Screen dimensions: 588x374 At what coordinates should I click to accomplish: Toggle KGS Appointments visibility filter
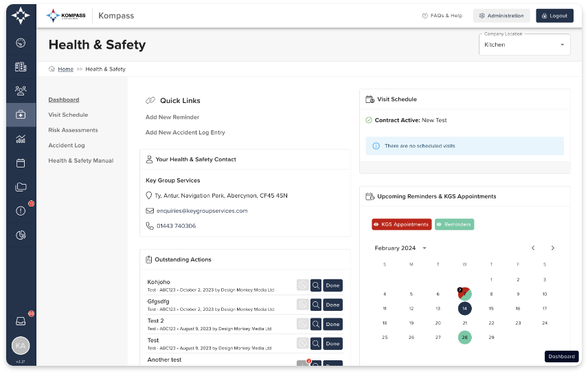coord(401,224)
